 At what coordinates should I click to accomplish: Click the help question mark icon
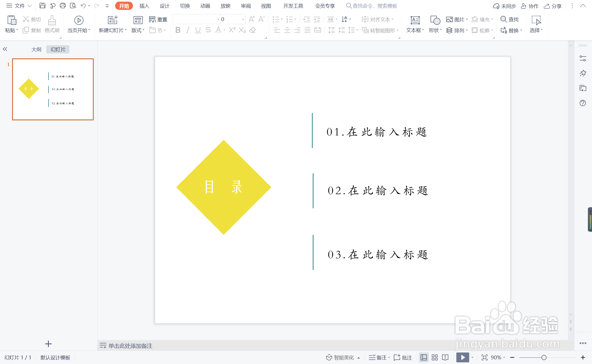point(583,103)
